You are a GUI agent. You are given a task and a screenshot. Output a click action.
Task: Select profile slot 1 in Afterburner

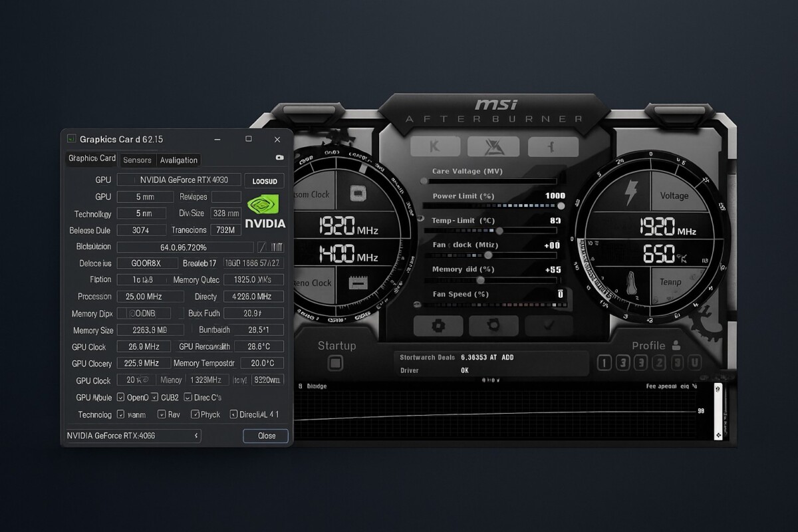click(604, 362)
